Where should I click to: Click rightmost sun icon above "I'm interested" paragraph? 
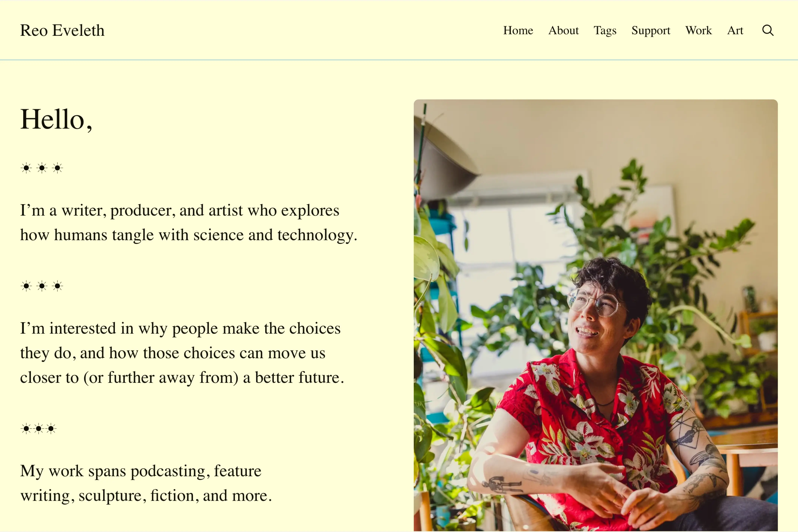point(57,286)
